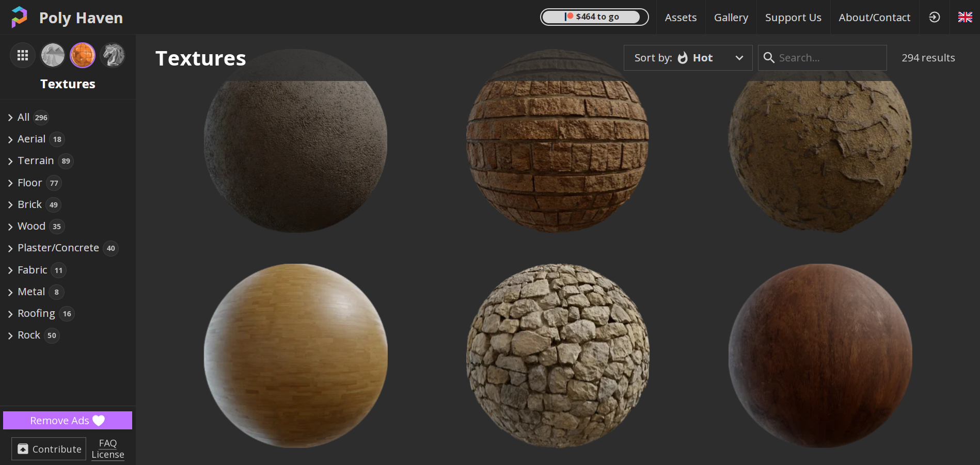Expand the Wood category chevron
This screenshot has width=980, height=465.
tap(10, 227)
